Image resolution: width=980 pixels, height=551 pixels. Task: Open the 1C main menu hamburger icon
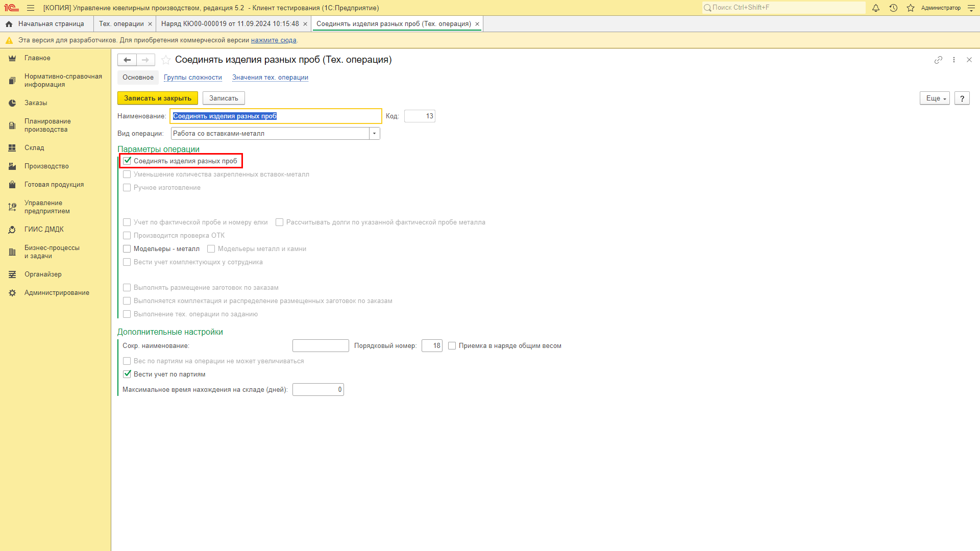coord(31,8)
